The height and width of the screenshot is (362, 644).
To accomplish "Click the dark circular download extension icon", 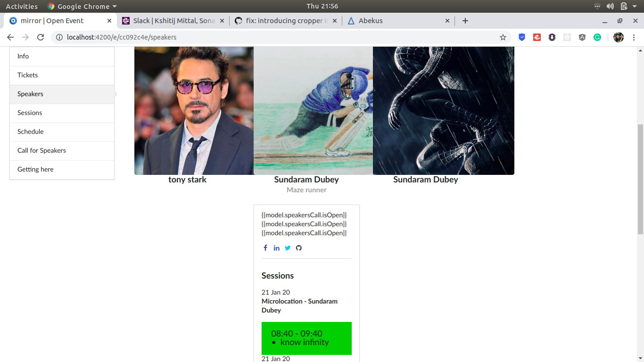I will click(552, 37).
